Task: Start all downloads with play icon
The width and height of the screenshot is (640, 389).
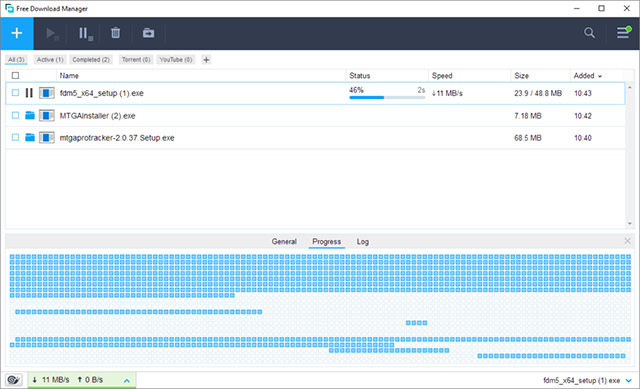Action: (52, 33)
